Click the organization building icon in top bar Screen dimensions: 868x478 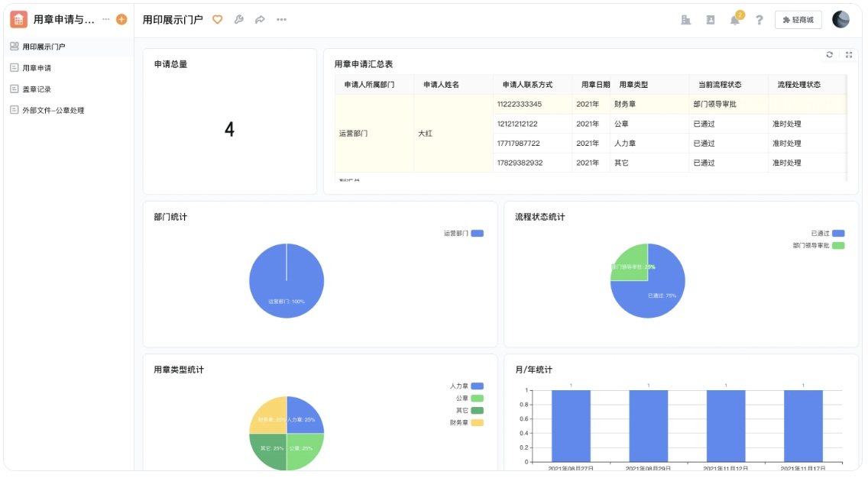pos(685,20)
